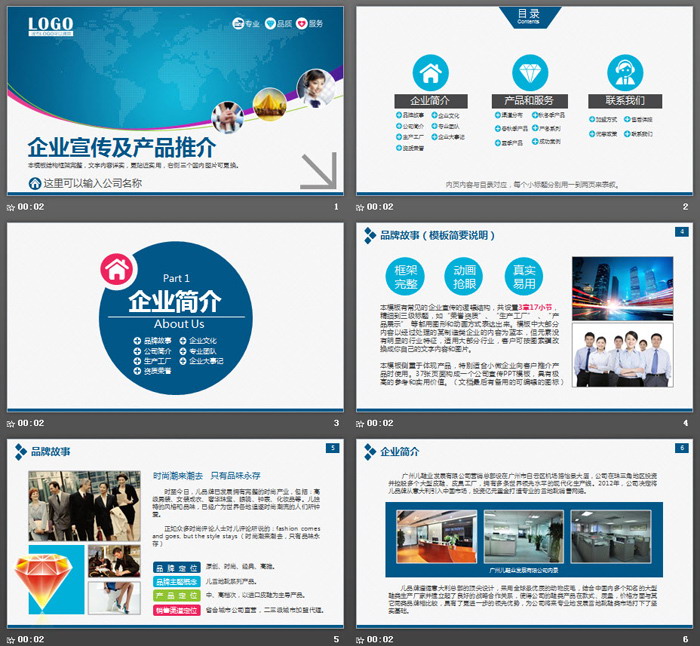This screenshot has height=646, width=700.
Task: Click the hallway office photo on slide 6
Action: (524, 536)
